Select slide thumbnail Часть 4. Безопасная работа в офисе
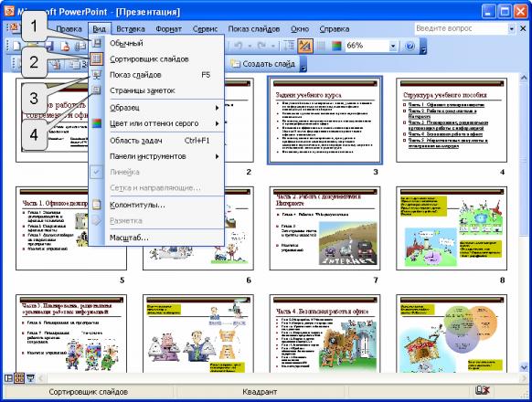532x402 pixels. click(x=325, y=333)
